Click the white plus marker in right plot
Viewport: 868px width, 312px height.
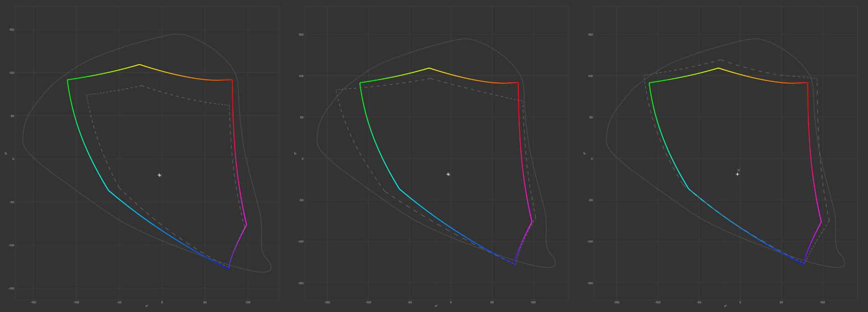point(737,174)
